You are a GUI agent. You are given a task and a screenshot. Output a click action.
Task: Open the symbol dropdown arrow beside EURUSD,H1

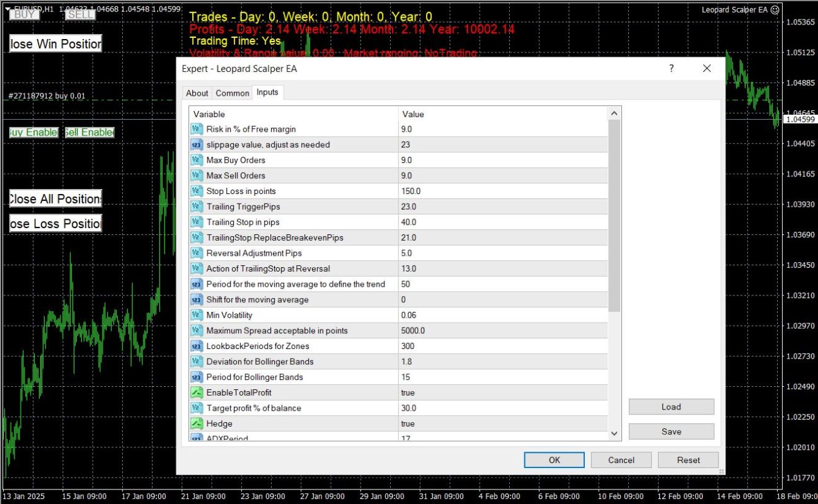pos(6,9)
